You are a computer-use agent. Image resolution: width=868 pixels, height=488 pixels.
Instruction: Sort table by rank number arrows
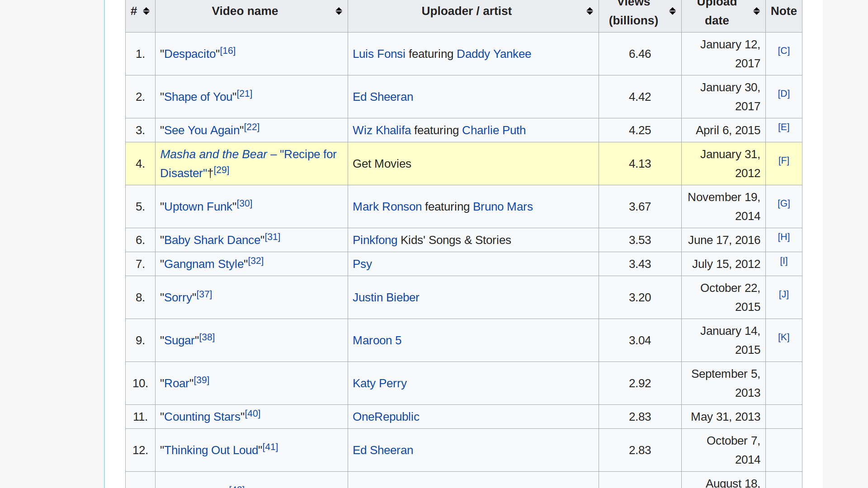click(x=146, y=11)
